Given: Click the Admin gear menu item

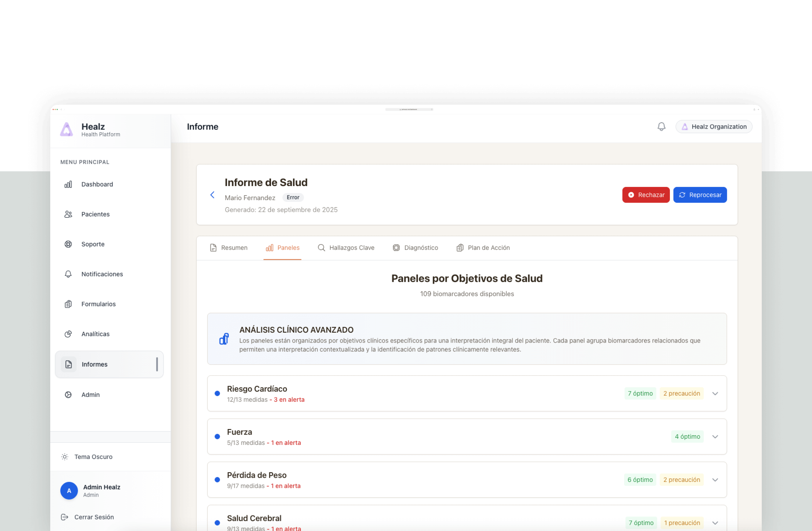Looking at the screenshot, I should click(x=90, y=394).
